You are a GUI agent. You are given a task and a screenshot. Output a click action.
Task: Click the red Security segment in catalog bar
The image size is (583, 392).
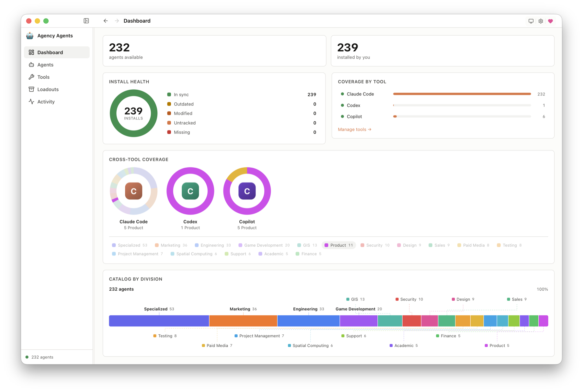[x=412, y=321]
